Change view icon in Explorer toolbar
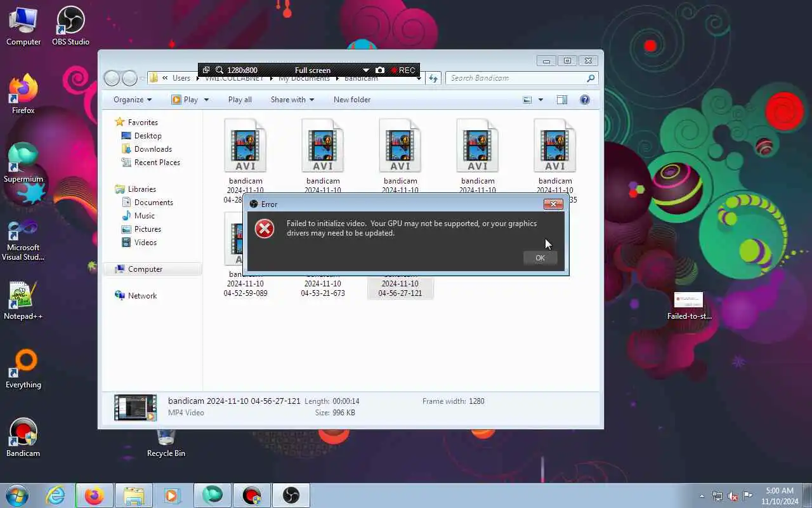Viewport: 812px width, 508px height. click(x=527, y=100)
